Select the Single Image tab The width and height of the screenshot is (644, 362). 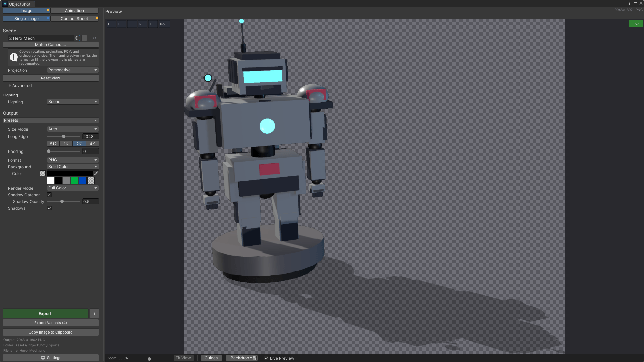coord(26,19)
